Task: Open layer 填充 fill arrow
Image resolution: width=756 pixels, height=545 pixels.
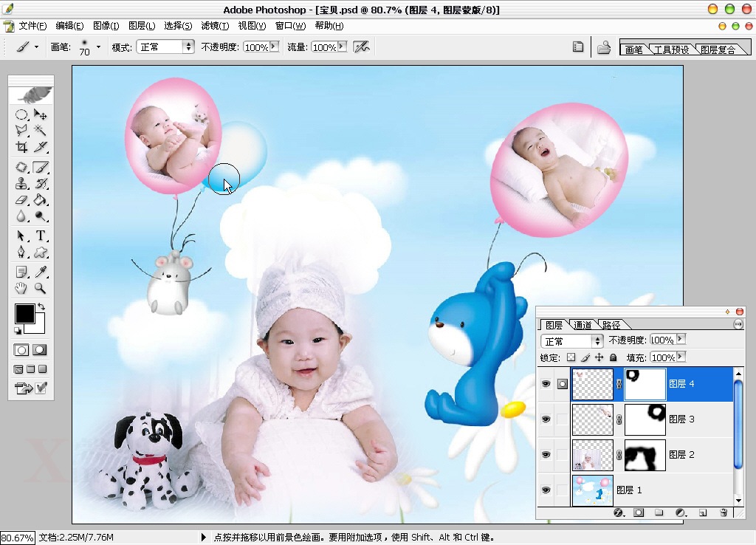Action: pyautogui.click(x=681, y=357)
